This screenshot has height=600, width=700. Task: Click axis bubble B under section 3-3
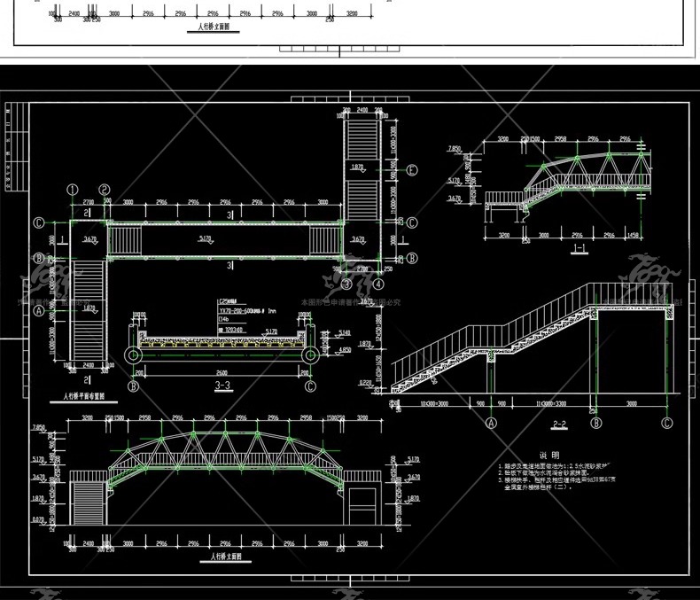click(133, 386)
